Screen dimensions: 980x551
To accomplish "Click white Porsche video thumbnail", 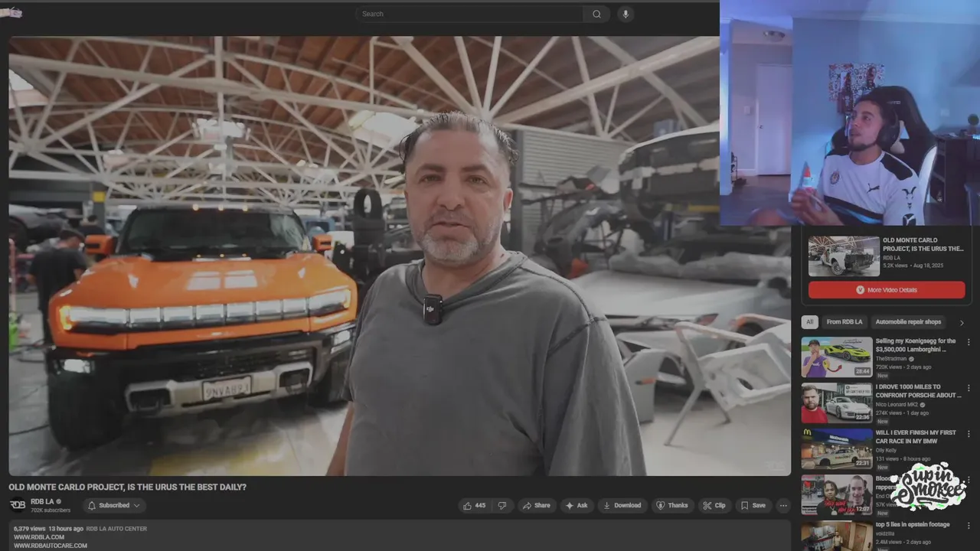I will coord(837,403).
